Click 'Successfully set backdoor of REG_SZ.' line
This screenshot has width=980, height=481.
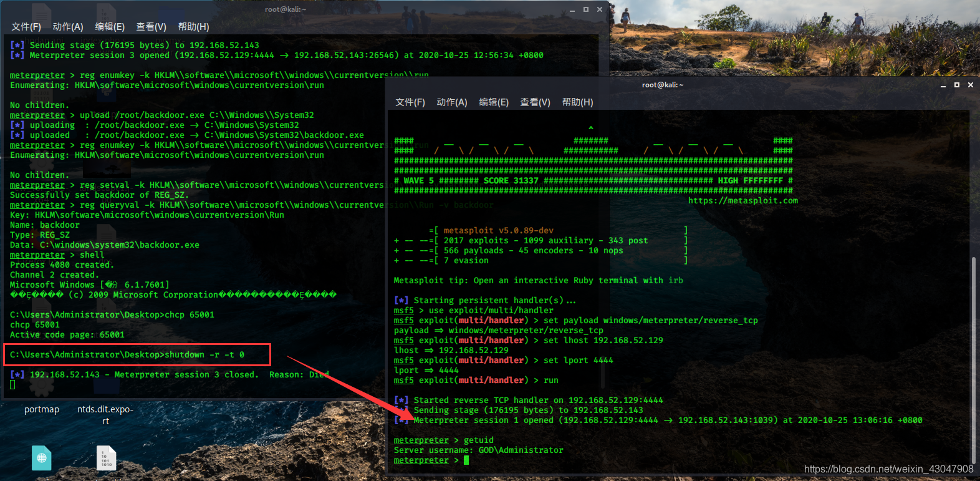click(100, 195)
